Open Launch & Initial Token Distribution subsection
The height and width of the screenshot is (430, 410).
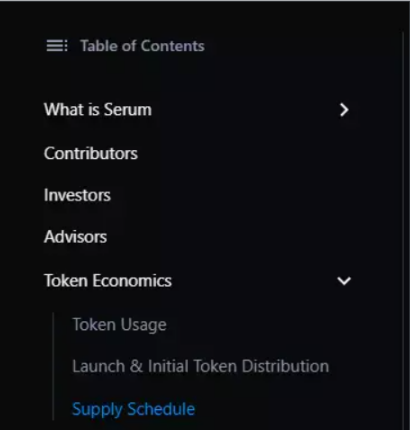(201, 366)
